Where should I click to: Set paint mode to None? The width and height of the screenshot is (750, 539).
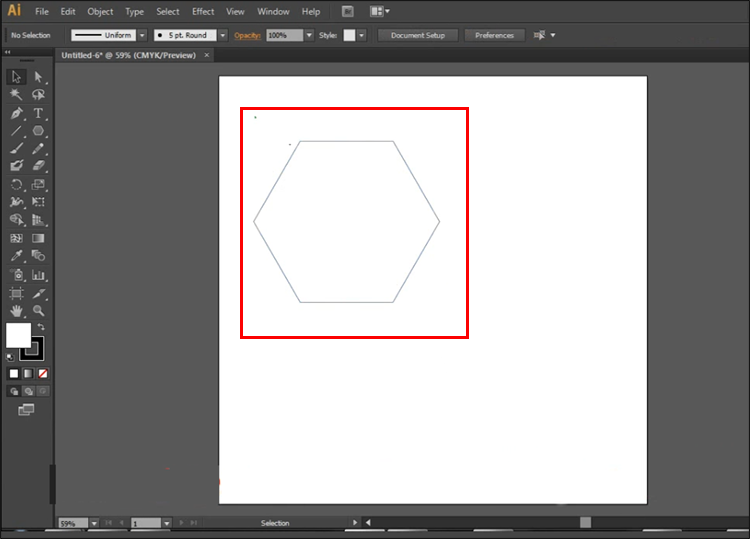coord(42,373)
